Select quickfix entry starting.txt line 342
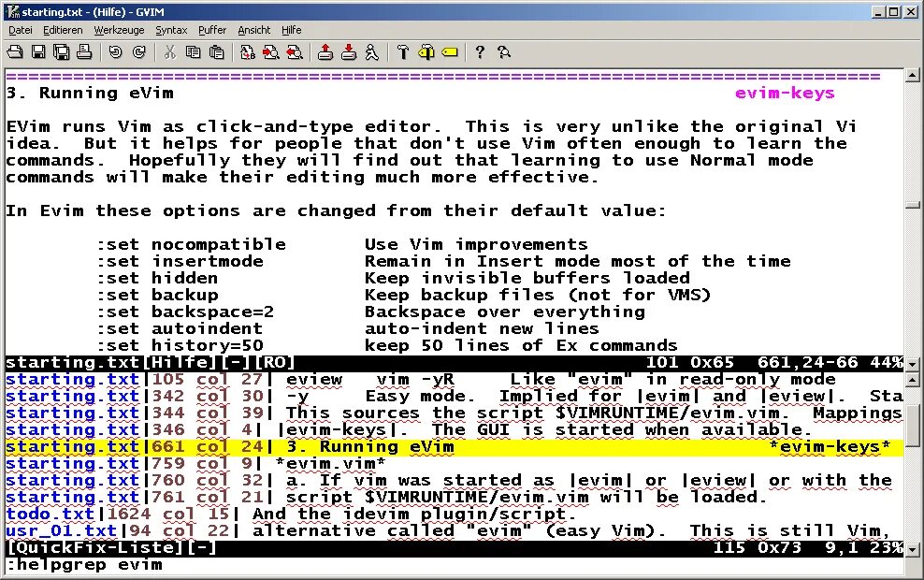This screenshot has width=924, height=580. [x=454, y=396]
